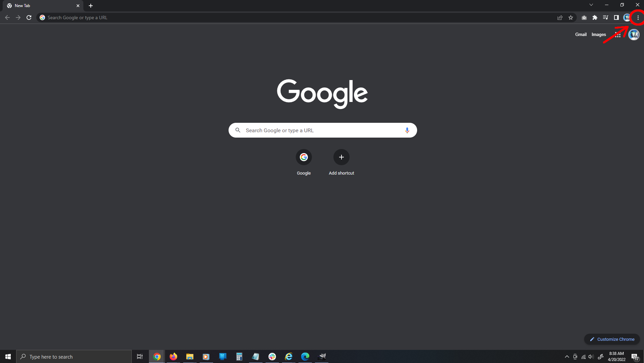Click the taskbar search box

point(74,357)
